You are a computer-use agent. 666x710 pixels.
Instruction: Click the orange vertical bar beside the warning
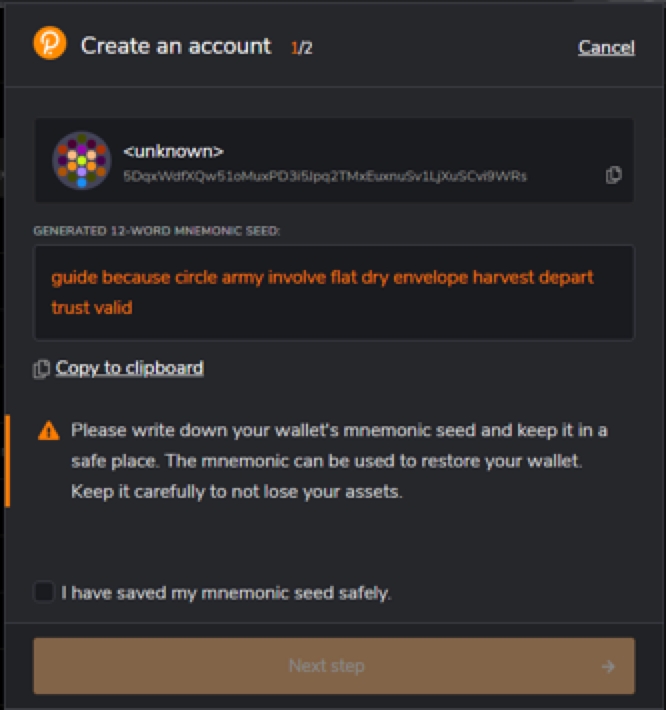click(8, 461)
